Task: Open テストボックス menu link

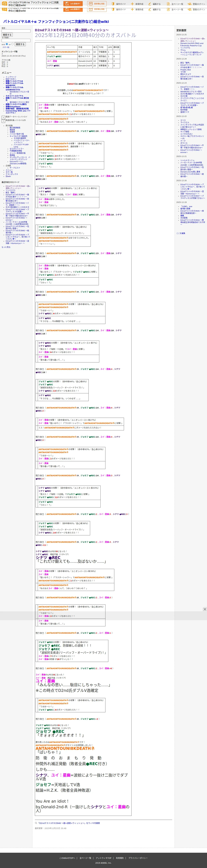Action: pyautogui.click(x=12, y=174)
